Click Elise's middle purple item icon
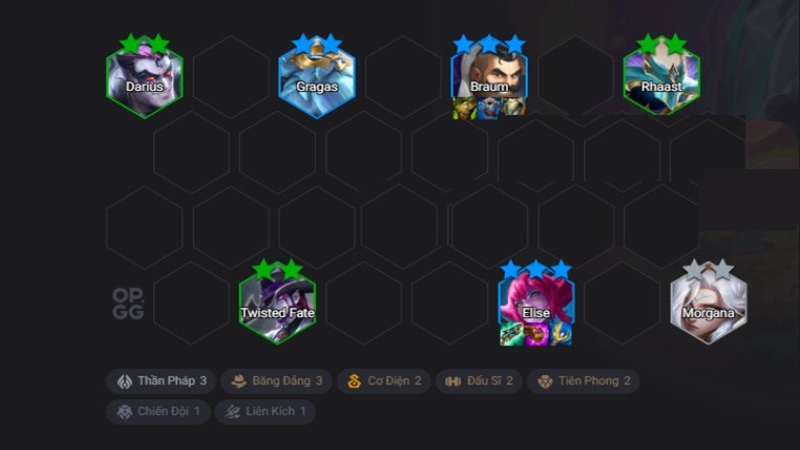 click(536, 335)
